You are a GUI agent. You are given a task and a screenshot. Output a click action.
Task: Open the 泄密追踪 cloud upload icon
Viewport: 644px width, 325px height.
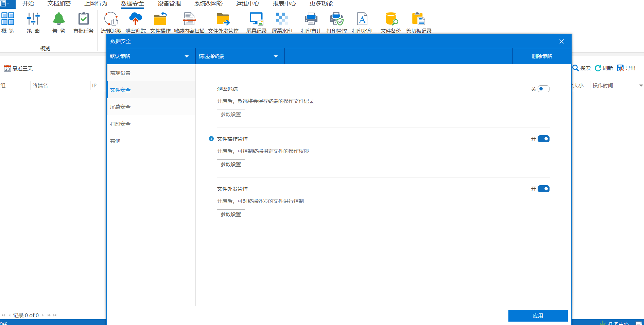click(135, 19)
